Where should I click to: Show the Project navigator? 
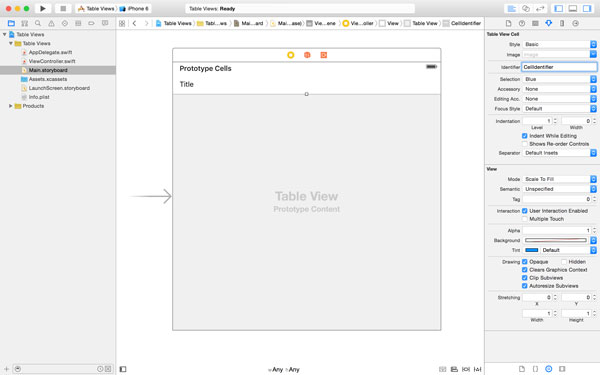coord(11,23)
